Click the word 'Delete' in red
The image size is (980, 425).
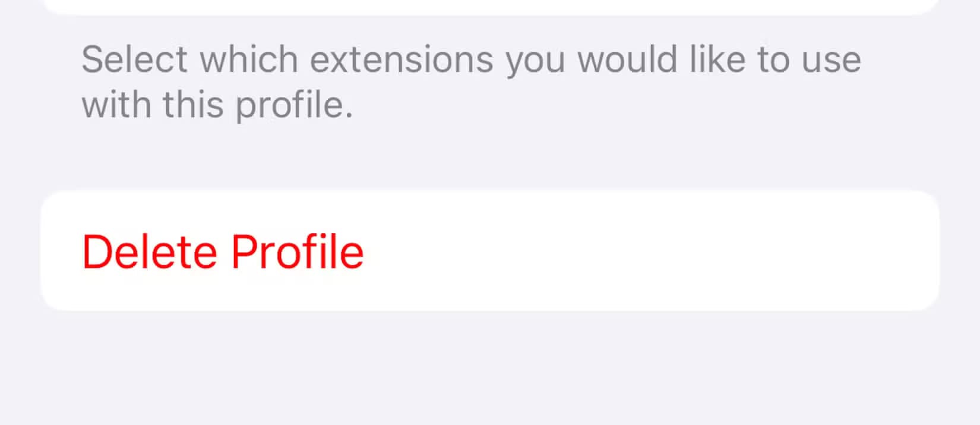tap(150, 252)
